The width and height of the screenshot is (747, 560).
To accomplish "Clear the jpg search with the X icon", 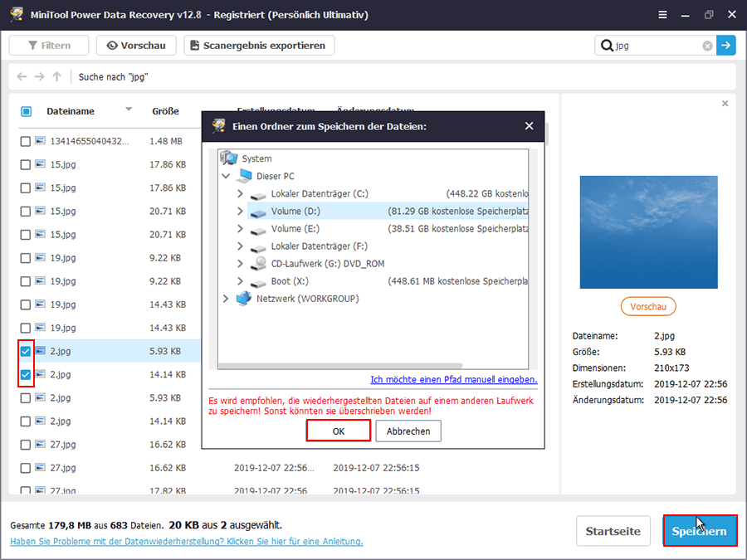I will [x=707, y=46].
